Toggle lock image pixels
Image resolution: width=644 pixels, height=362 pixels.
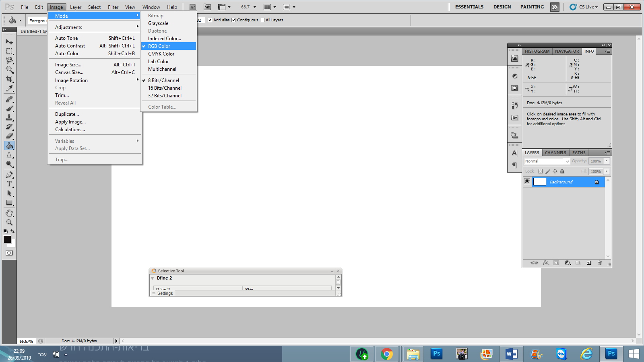click(547, 171)
